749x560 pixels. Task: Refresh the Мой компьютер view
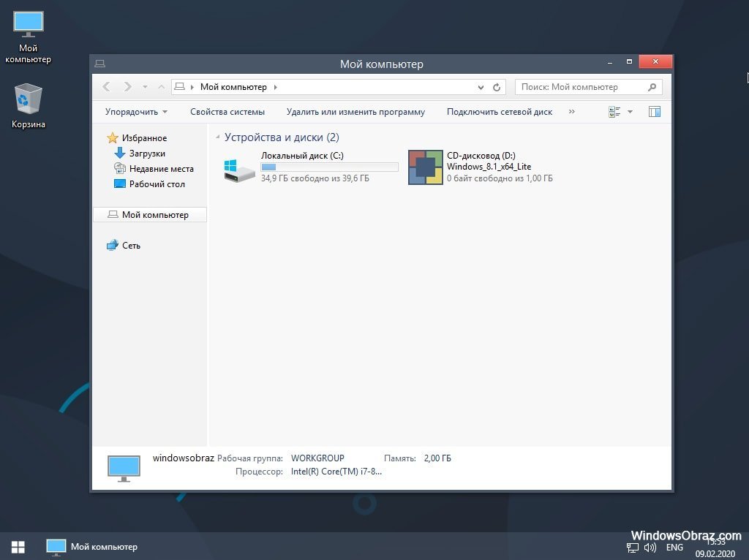pyautogui.click(x=497, y=88)
